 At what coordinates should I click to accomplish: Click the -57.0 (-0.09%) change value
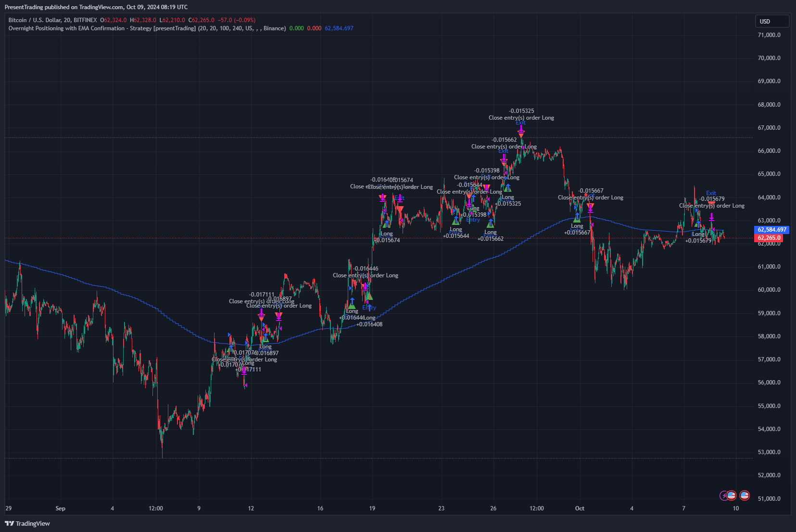(x=237, y=20)
